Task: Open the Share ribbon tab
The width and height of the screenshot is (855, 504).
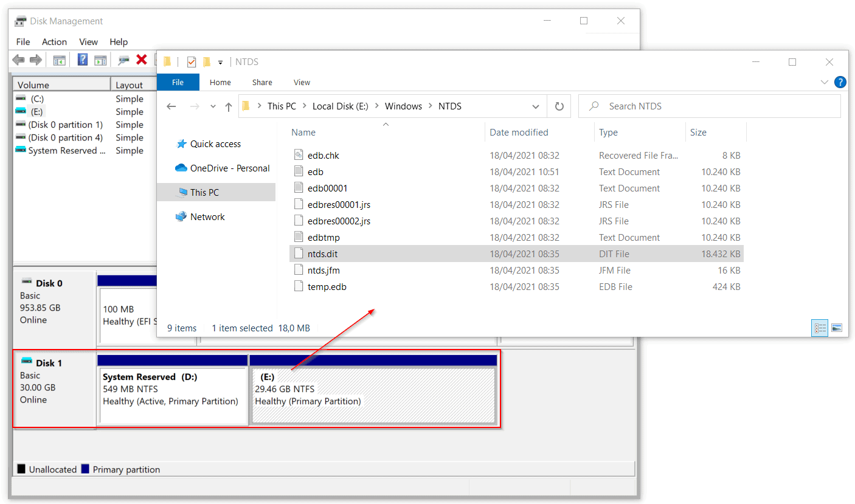Action: coord(262,82)
